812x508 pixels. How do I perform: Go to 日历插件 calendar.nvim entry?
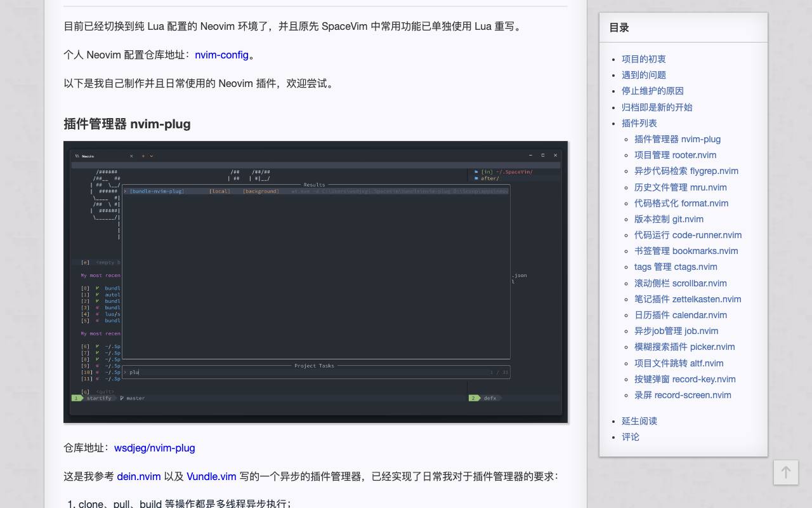pyautogui.click(x=680, y=315)
